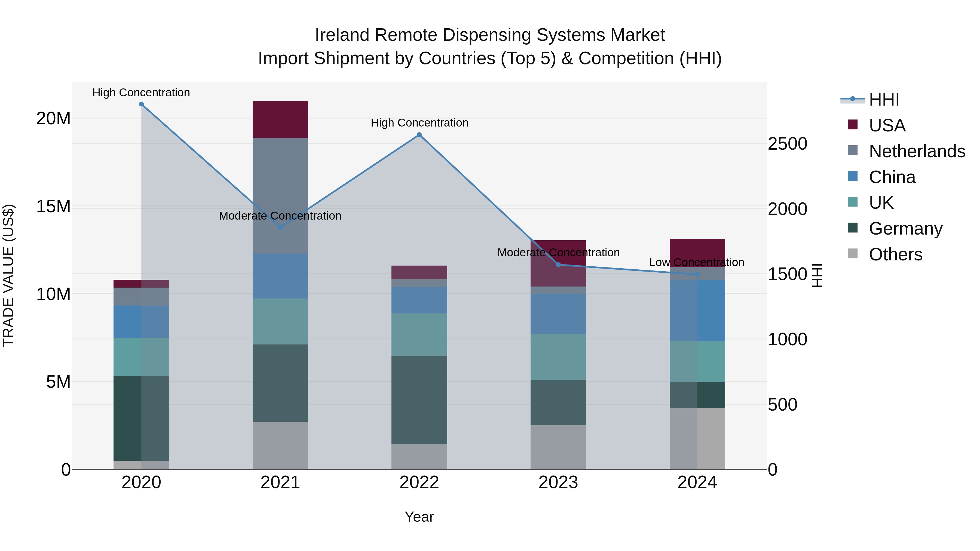The width and height of the screenshot is (980, 551).
Task: Click the rotated HHI right-axis title
Action: [817, 275]
